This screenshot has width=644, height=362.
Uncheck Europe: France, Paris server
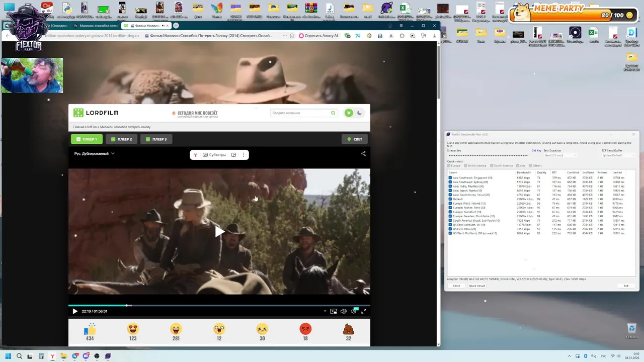pos(450,208)
